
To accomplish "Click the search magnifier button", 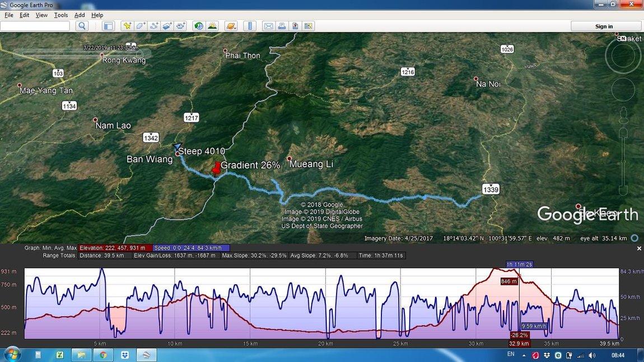I will pos(82,26).
